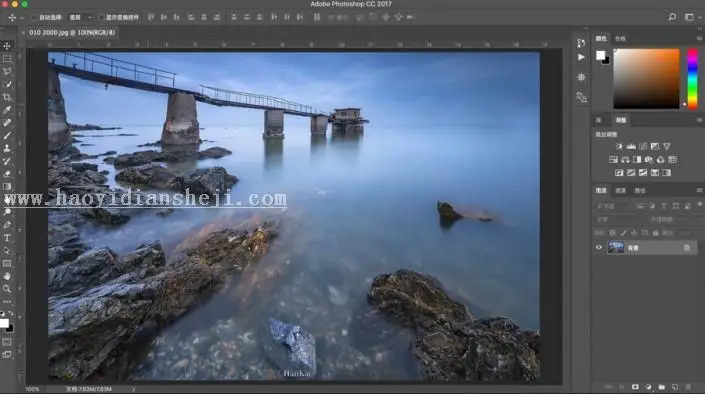The height and width of the screenshot is (394, 705).
Task: Select the Eyedropper tool
Action: click(x=7, y=110)
